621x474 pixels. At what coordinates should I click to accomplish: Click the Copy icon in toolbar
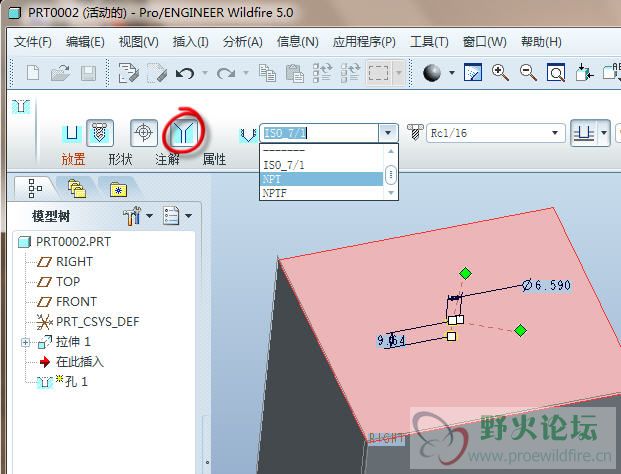click(x=267, y=73)
